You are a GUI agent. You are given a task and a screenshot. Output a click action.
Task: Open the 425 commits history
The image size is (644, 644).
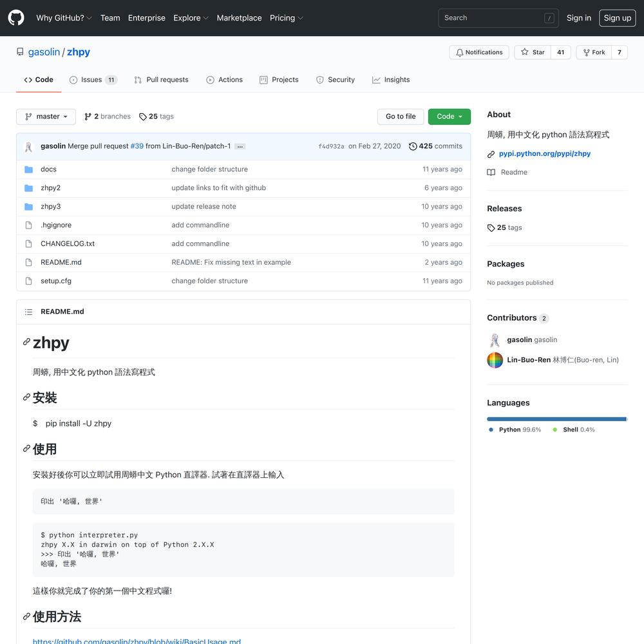click(436, 146)
